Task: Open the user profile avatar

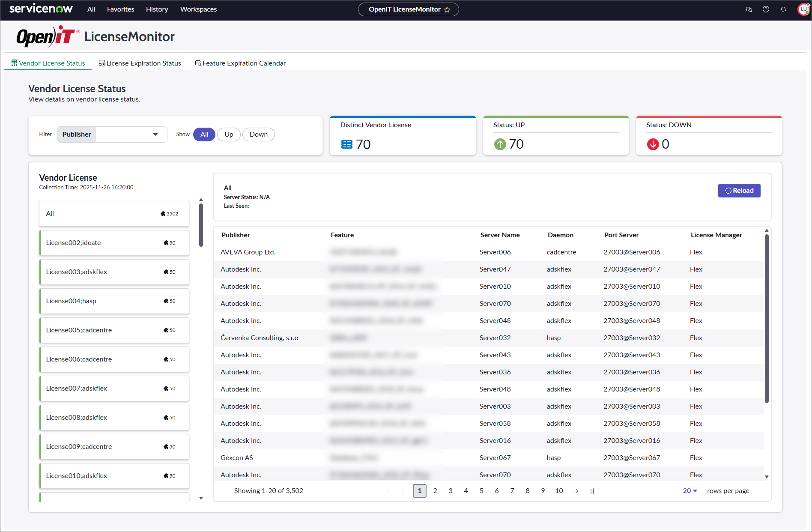Action: click(803, 9)
